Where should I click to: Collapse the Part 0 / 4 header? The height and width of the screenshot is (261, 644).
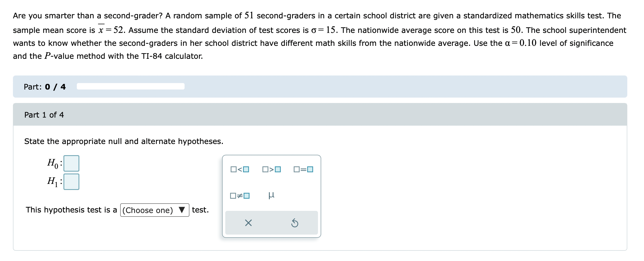pos(45,87)
